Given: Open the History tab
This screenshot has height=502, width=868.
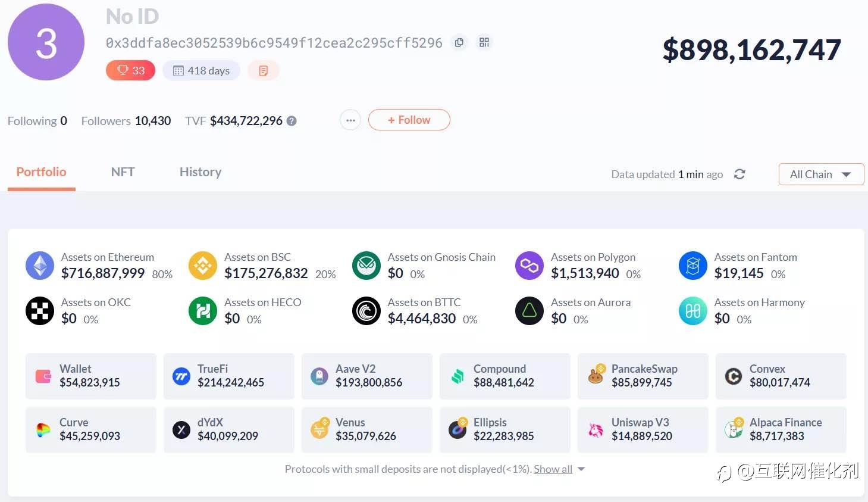Looking at the screenshot, I should [200, 172].
